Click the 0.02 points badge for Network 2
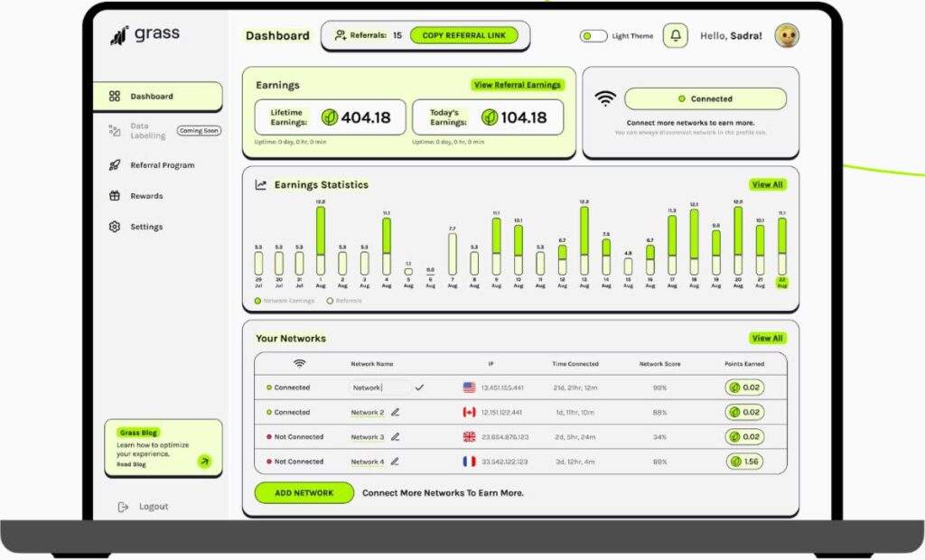The width and height of the screenshot is (925, 560). (744, 413)
